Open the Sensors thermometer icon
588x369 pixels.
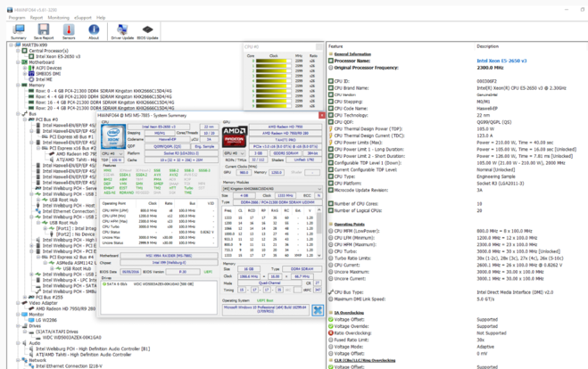point(69,31)
